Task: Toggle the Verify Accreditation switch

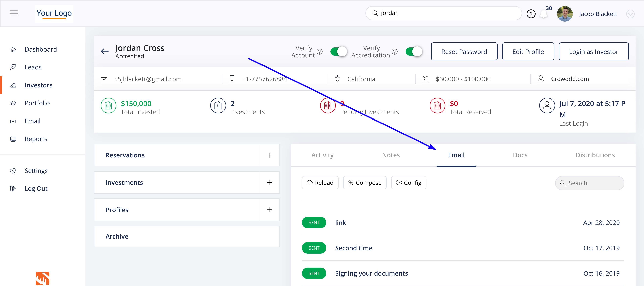Action: pyautogui.click(x=414, y=52)
